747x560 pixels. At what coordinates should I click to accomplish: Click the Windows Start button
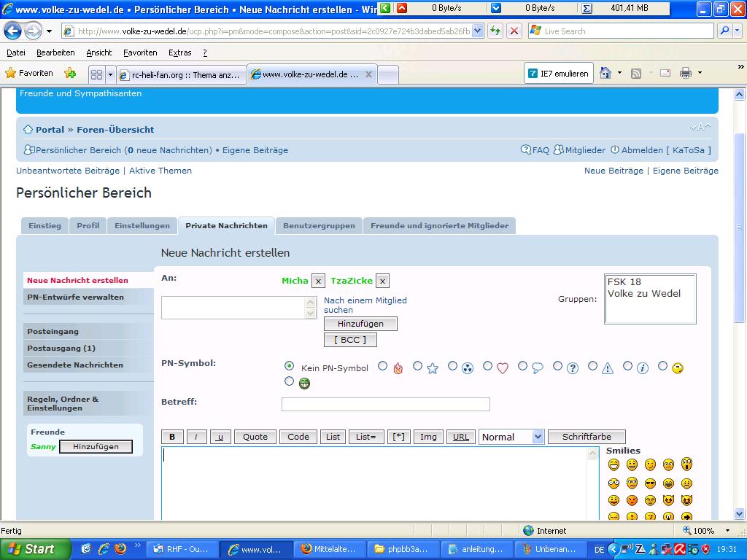point(35,549)
